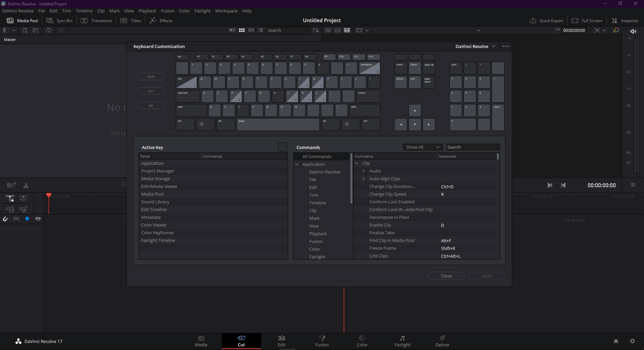Open the Trim menu
The width and height of the screenshot is (644, 350).
66,11
